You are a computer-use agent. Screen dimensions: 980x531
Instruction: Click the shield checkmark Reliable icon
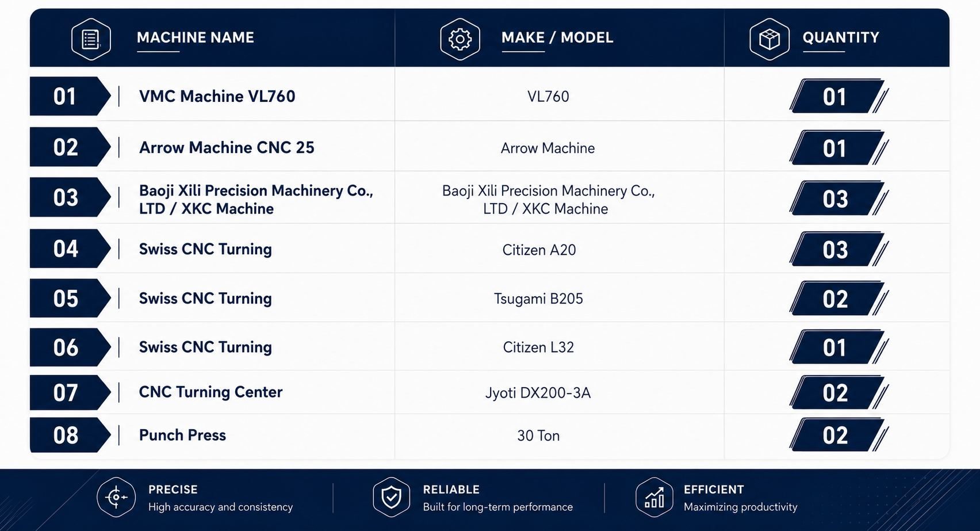click(392, 497)
